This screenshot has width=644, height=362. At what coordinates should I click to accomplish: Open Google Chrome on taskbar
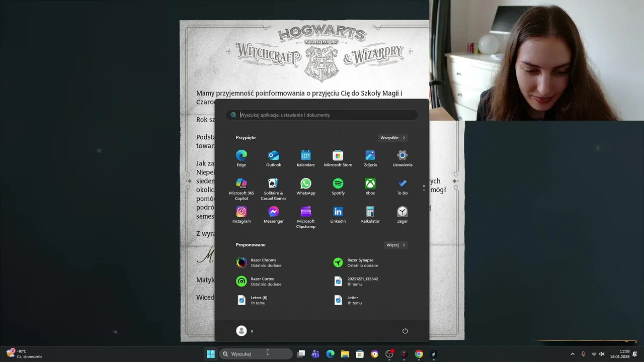419,354
